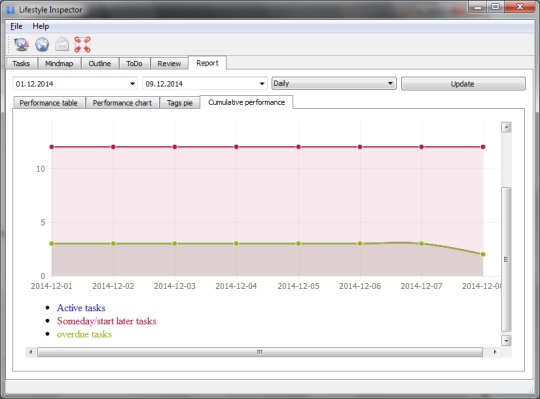Screen dimensions: 540x399
Task: Click the monitor sync toolbar icon
Action: [21, 44]
